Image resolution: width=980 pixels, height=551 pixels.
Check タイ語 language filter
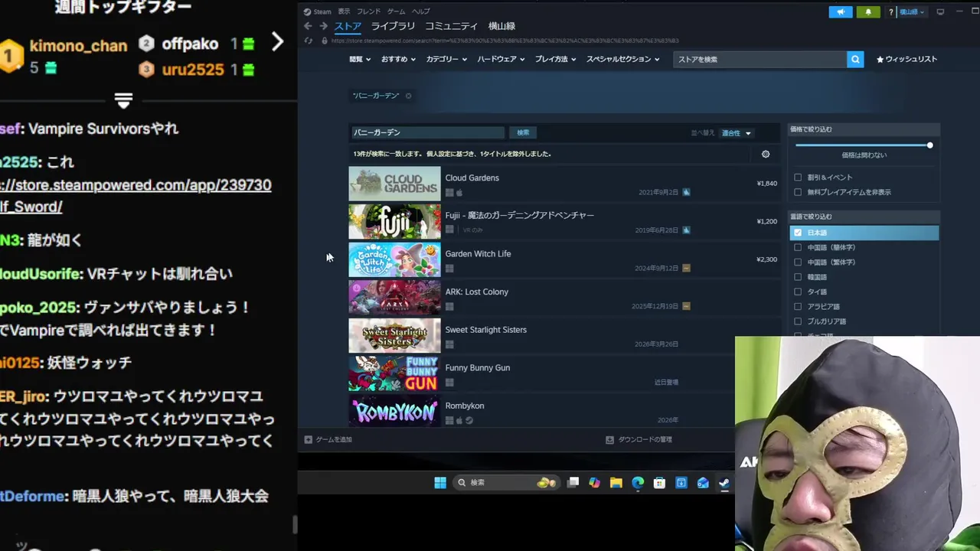tap(798, 292)
